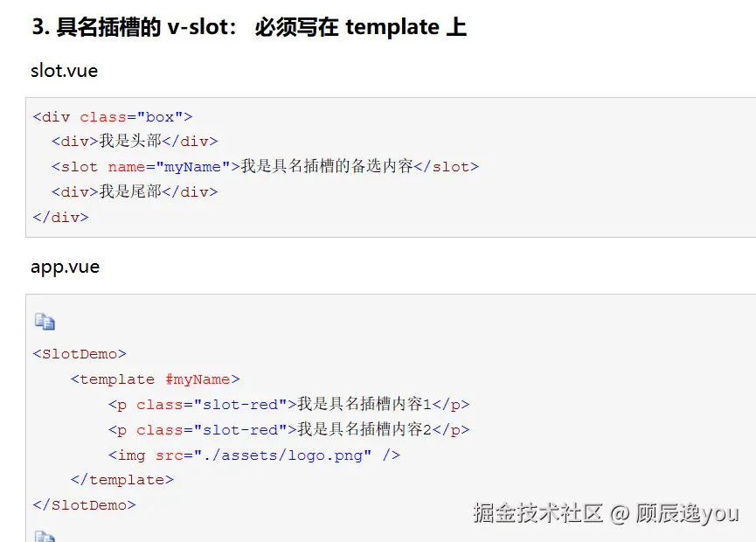Click the "我是头部" div code line
This screenshot has width=756, height=542.
pyautogui.click(x=134, y=142)
